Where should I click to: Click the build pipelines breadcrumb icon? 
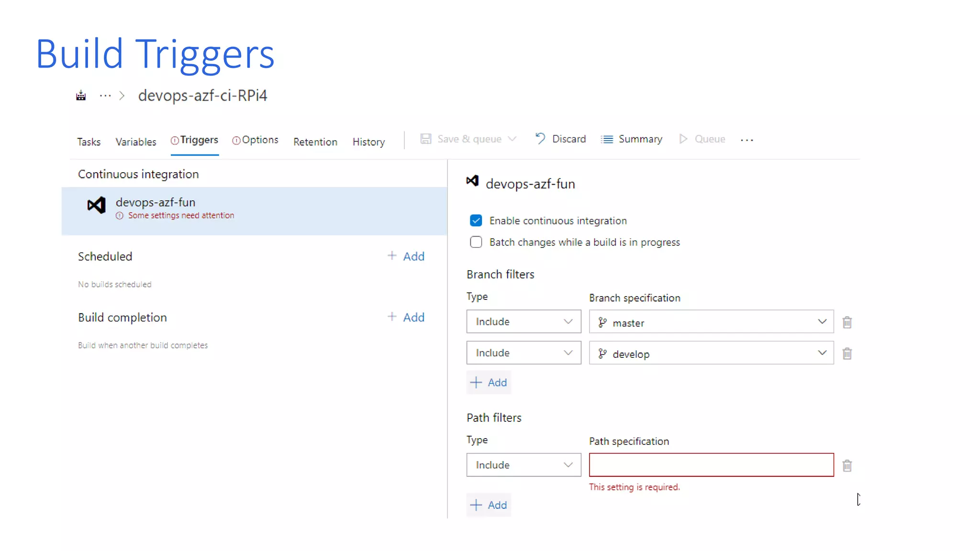tap(81, 96)
